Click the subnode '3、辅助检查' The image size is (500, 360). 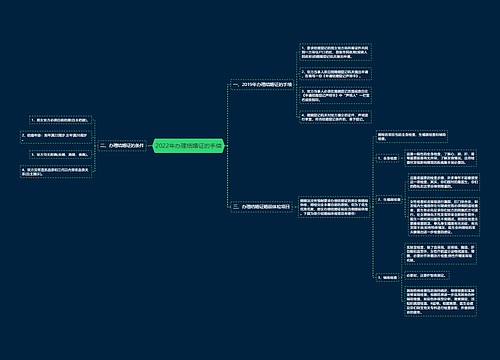coord(388,277)
